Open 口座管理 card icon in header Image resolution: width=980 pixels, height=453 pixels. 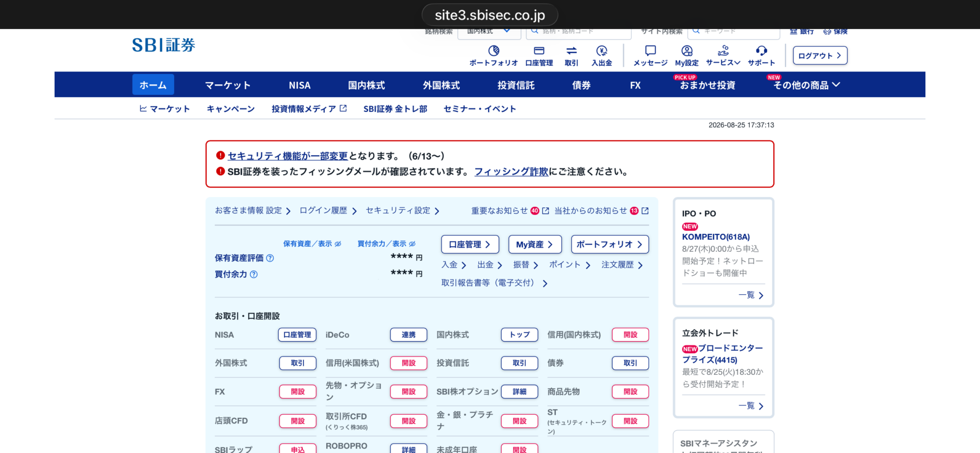tap(539, 51)
